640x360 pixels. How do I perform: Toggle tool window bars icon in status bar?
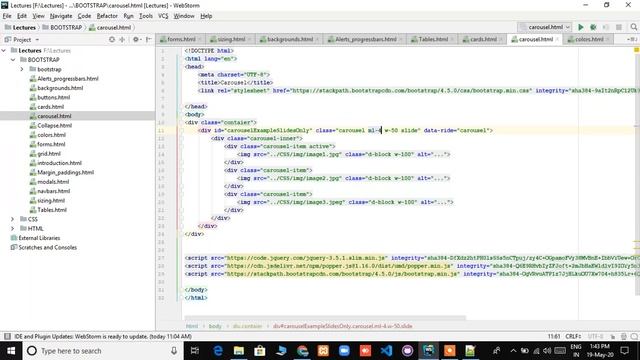(x=7, y=336)
